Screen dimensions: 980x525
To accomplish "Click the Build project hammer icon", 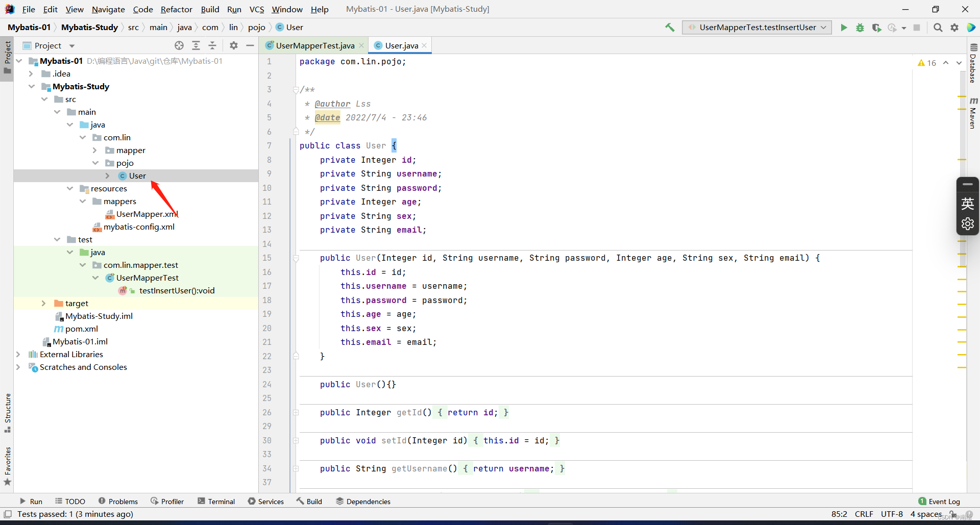I will click(x=670, y=28).
